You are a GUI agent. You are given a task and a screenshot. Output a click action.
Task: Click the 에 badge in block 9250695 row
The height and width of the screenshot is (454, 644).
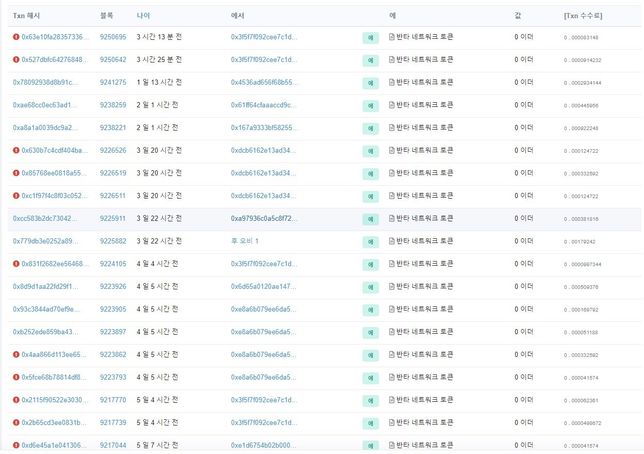[370, 37]
